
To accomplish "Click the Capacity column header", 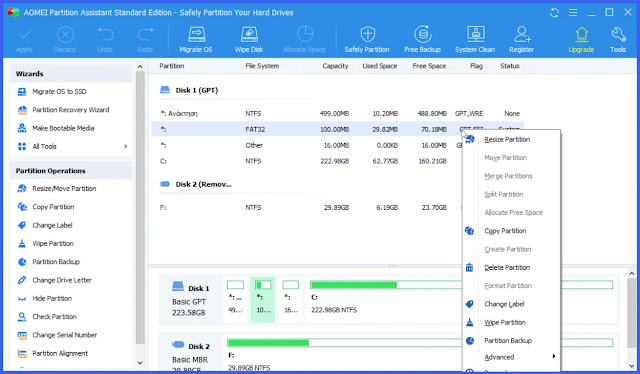I will pos(335,66).
